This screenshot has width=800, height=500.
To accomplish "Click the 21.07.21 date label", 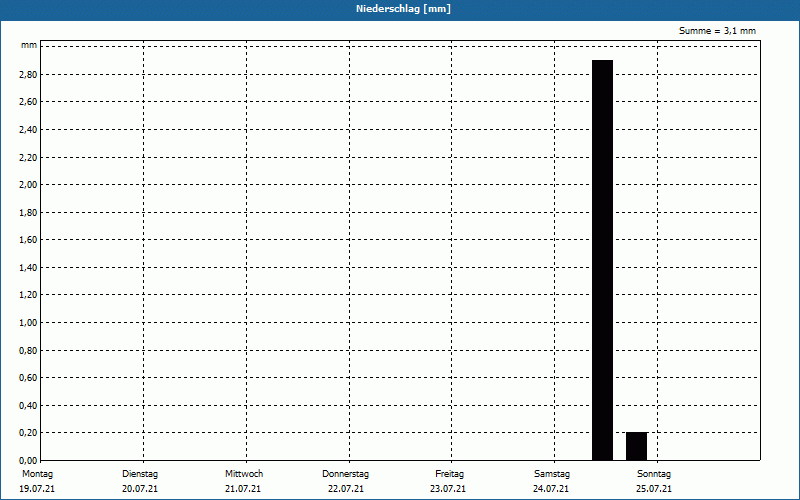I will pos(243,489).
